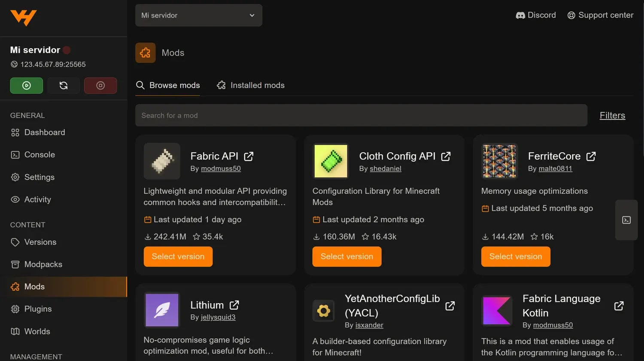Viewport: 644px width, 361px height.
Task: Click the FerriteCore title
Action: point(554,156)
